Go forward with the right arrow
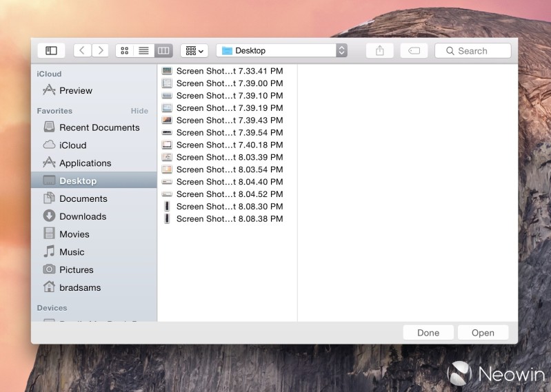Image resolution: width=551 pixels, height=392 pixels. (x=101, y=50)
